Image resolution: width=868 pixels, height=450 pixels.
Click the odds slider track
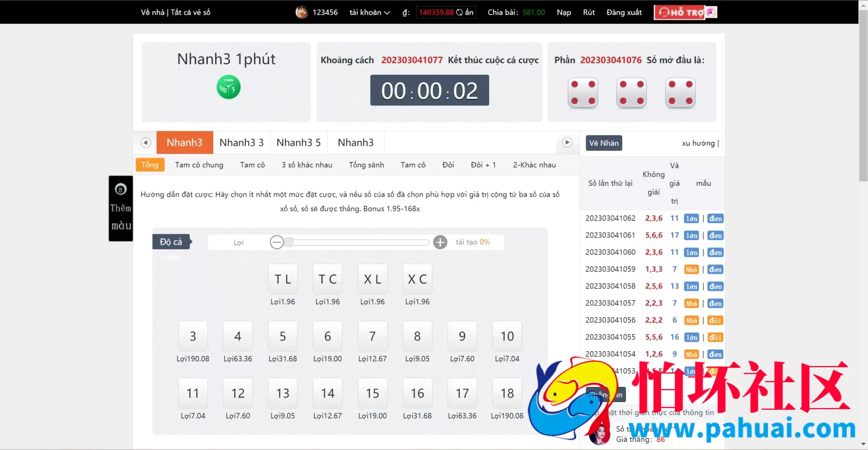(x=360, y=242)
